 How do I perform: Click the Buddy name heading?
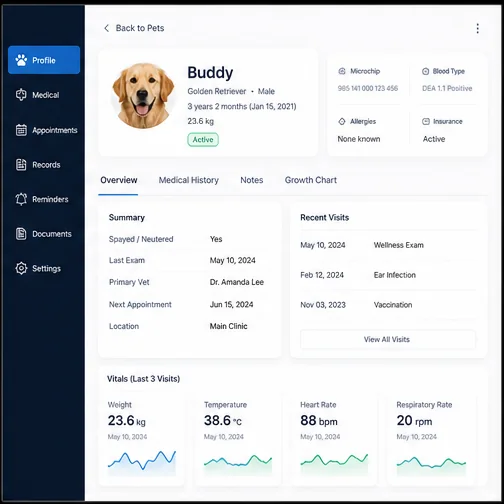click(210, 73)
